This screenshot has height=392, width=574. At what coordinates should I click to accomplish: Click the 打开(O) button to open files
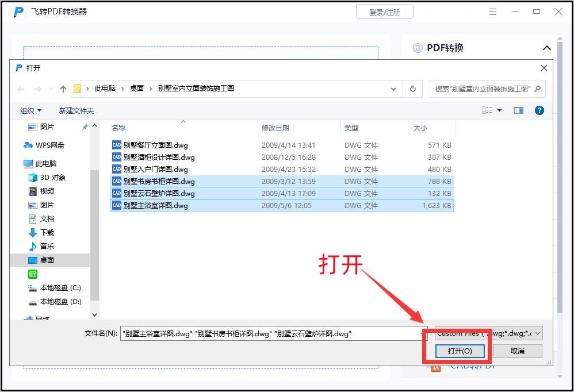(x=460, y=351)
